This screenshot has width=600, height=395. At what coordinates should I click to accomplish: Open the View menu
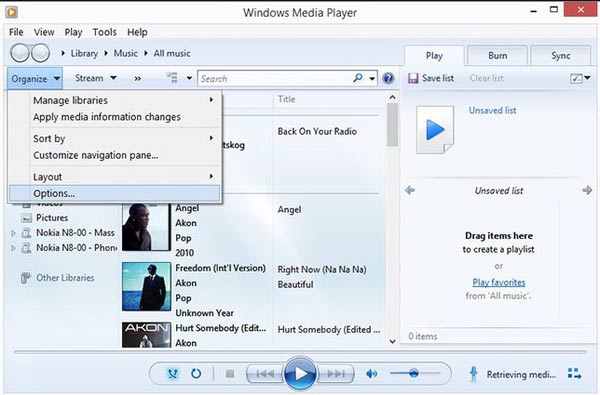(x=44, y=32)
